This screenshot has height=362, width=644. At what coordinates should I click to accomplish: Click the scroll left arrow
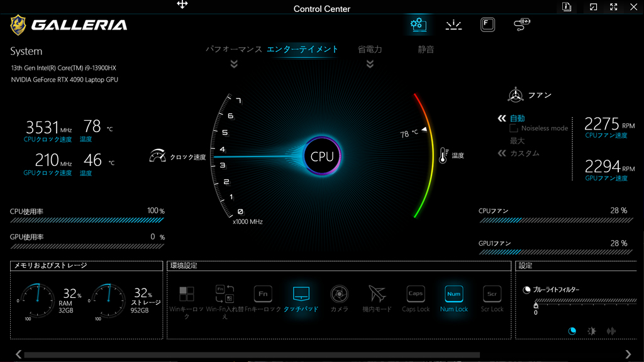[x=18, y=354]
